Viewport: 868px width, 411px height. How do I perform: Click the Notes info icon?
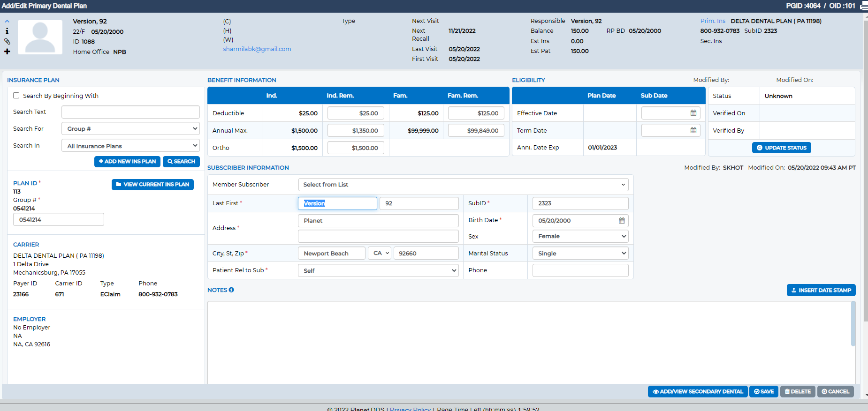tap(231, 290)
